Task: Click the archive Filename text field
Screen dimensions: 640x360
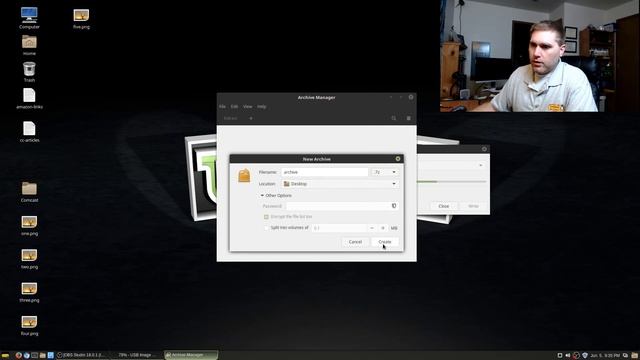Action: coord(325,172)
